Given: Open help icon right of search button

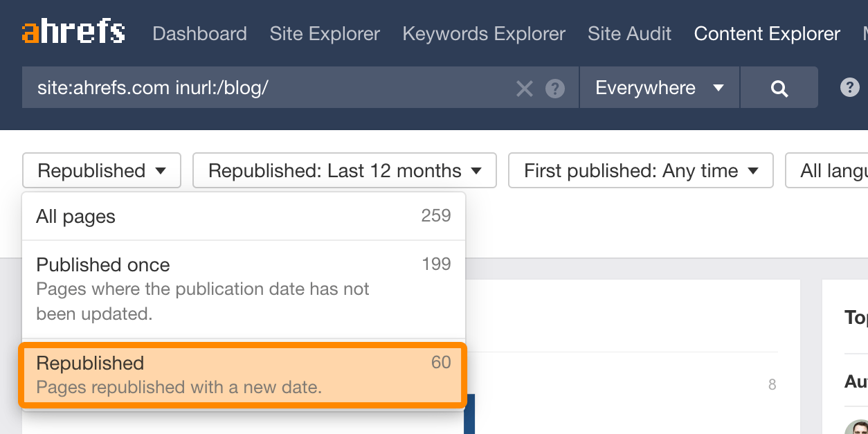Looking at the screenshot, I should (x=849, y=88).
